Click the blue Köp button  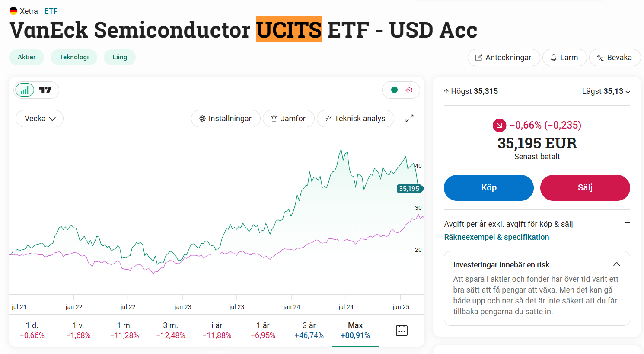click(x=489, y=188)
